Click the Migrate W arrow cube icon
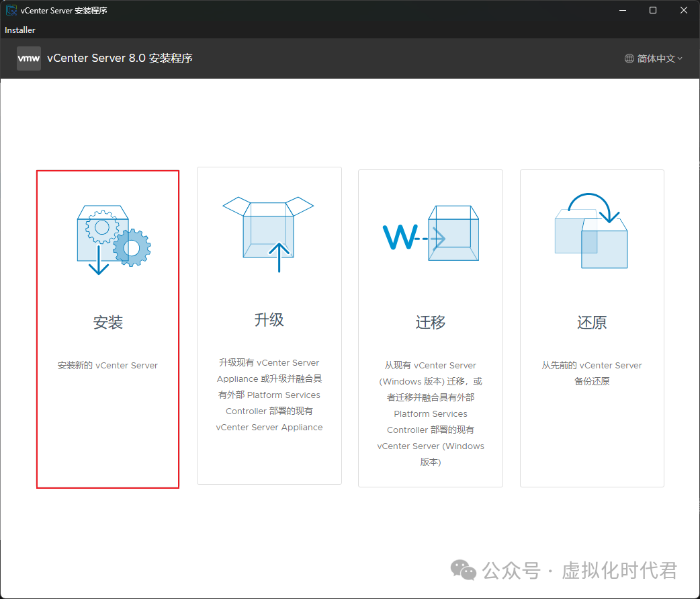Screen dimensions: 700x599 pos(431,233)
